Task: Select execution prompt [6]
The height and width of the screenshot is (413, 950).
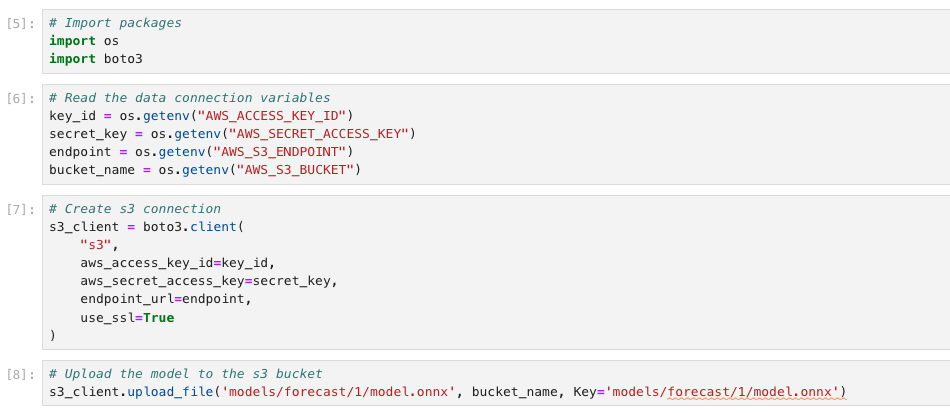Action: click(x=19, y=98)
